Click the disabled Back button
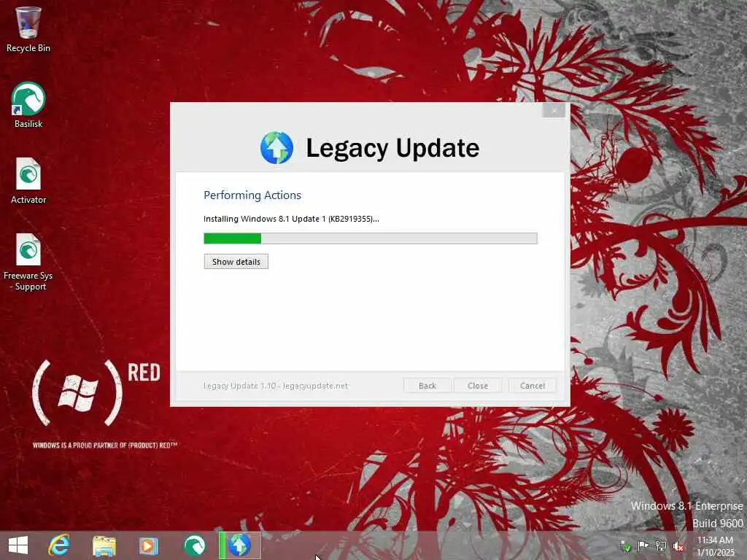This screenshot has width=747, height=560. click(x=427, y=386)
